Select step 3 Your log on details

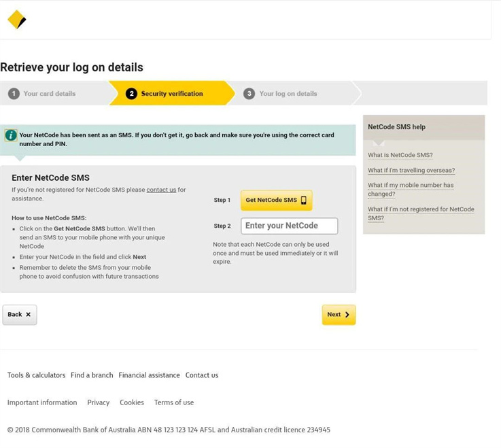(x=280, y=94)
